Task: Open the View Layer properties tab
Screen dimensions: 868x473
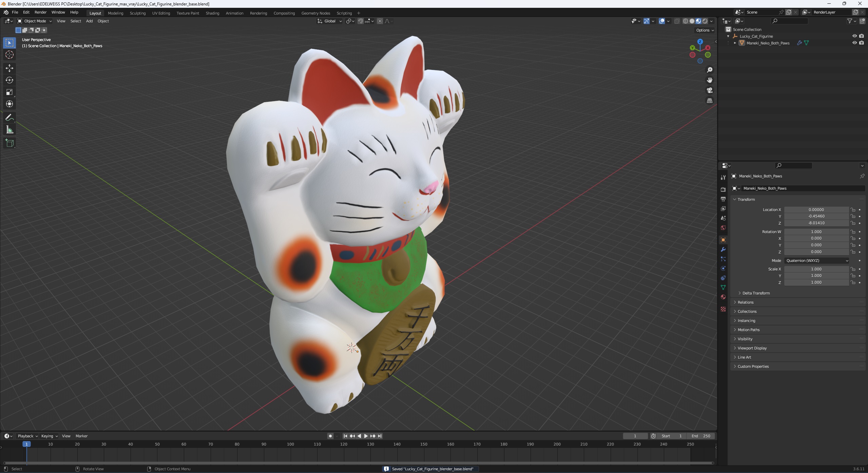Action: (x=723, y=208)
